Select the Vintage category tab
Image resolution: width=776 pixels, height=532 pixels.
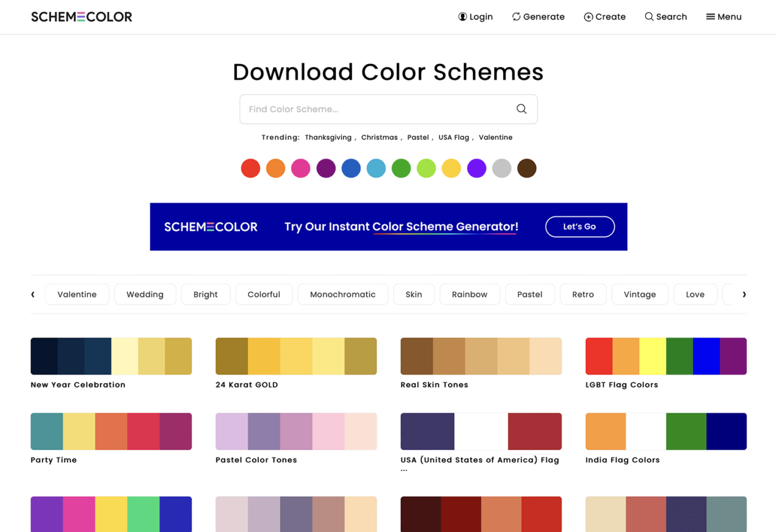tap(640, 294)
